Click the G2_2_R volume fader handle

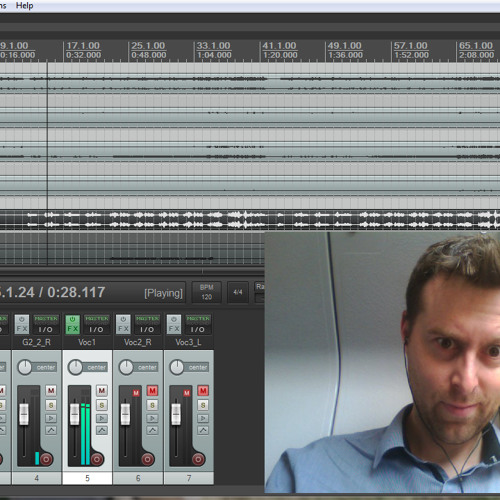(x=24, y=414)
